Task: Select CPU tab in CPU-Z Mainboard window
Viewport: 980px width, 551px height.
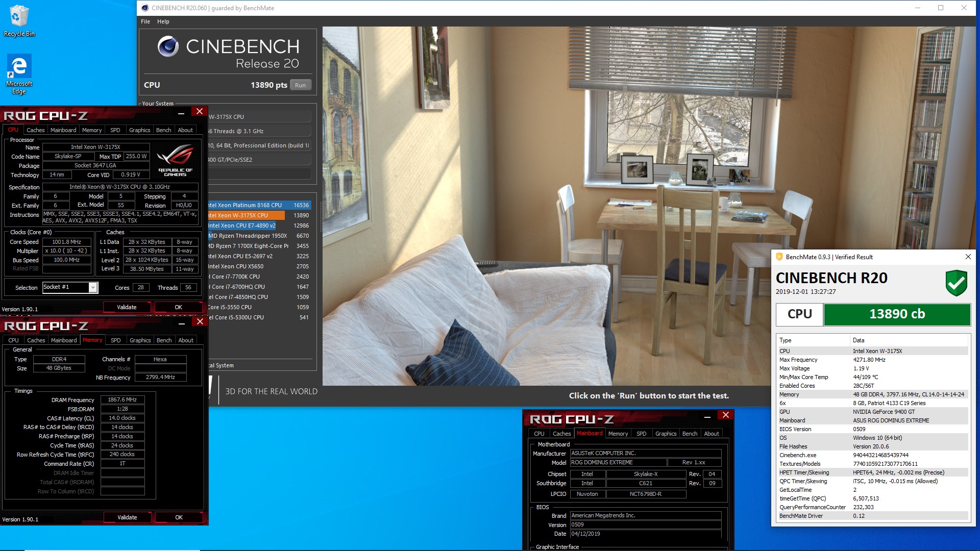Action: (x=539, y=434)
